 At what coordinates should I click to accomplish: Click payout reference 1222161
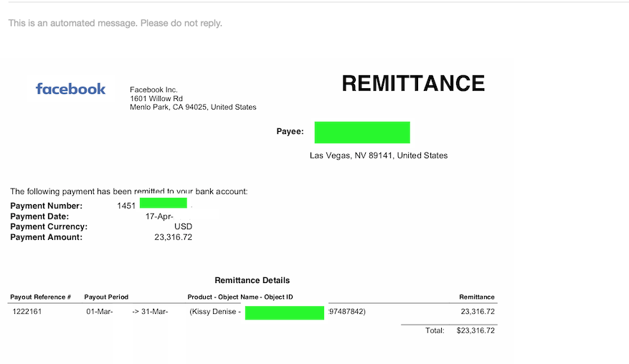[27, 312]
